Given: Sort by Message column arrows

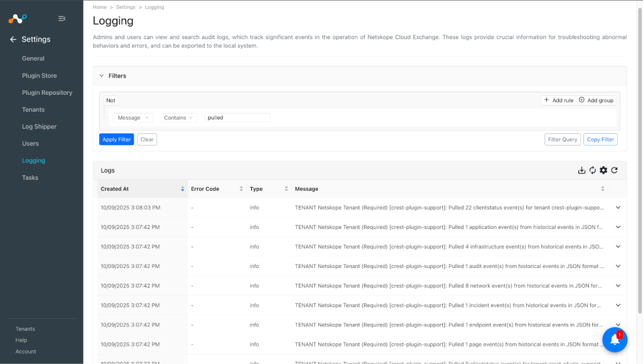Looking at the screenshot, I should [602, 189].
